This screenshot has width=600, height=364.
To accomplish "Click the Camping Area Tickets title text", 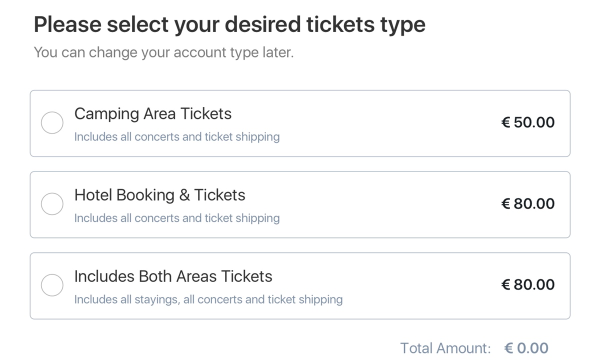I will (153, 114).
